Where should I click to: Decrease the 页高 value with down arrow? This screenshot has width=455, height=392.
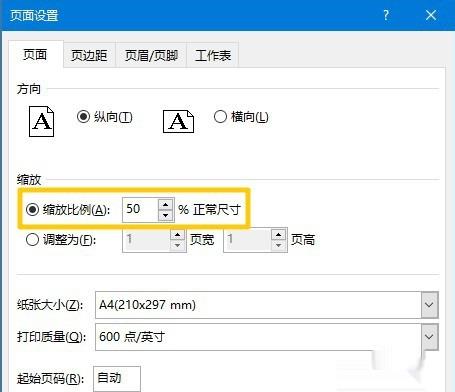[x=279, y=246]
